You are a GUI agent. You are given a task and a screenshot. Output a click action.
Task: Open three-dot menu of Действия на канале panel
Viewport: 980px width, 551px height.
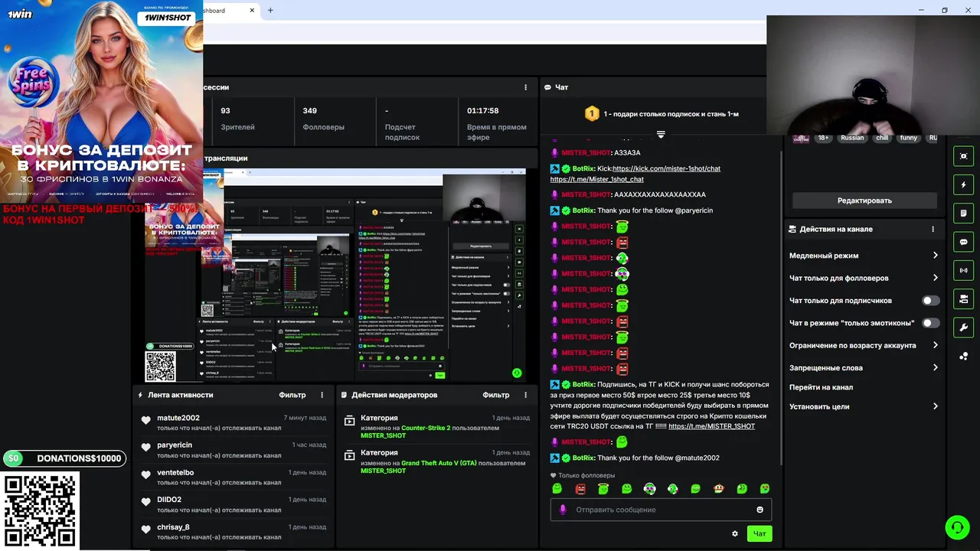click(933, 229)
